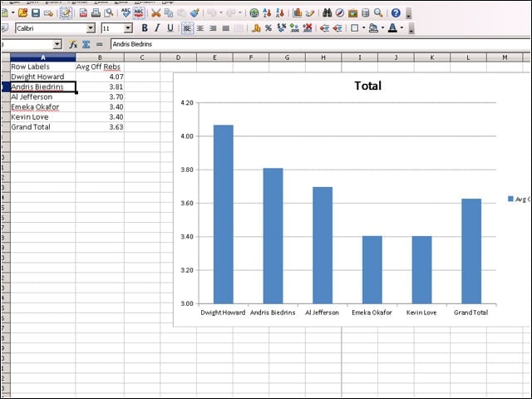
Task: Open the Function Wizard
Action: 73,44
